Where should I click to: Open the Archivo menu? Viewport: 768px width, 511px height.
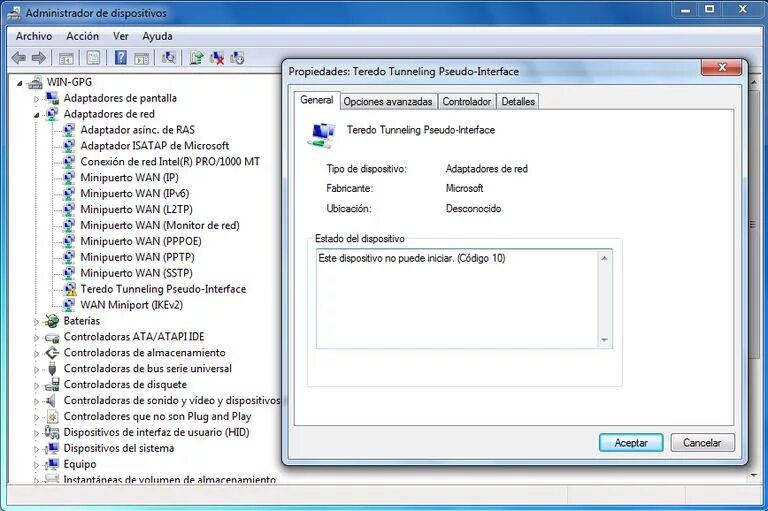[x=34, y=36]
